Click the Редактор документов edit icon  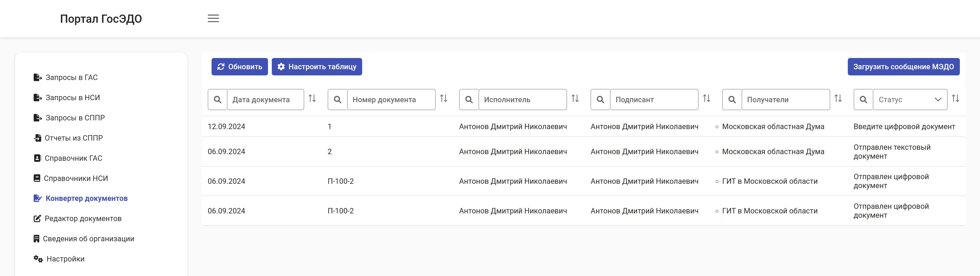(x=37, y=218)
